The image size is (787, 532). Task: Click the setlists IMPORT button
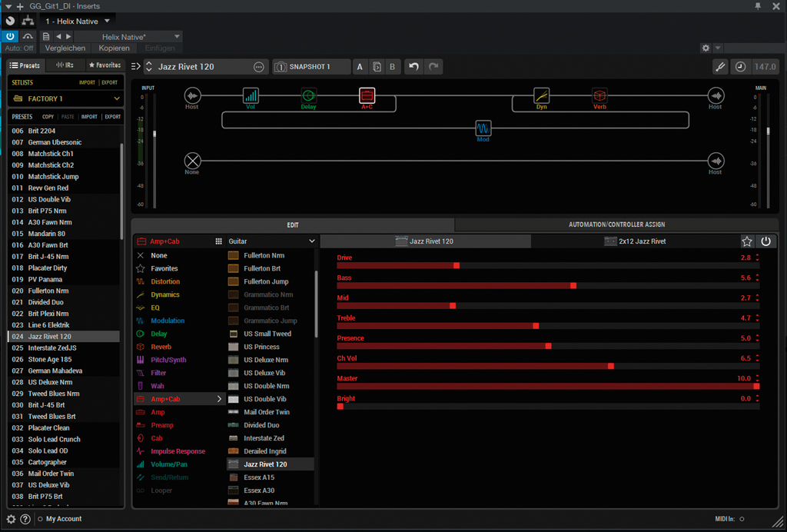pyautogui.click(x=87, y=82)
